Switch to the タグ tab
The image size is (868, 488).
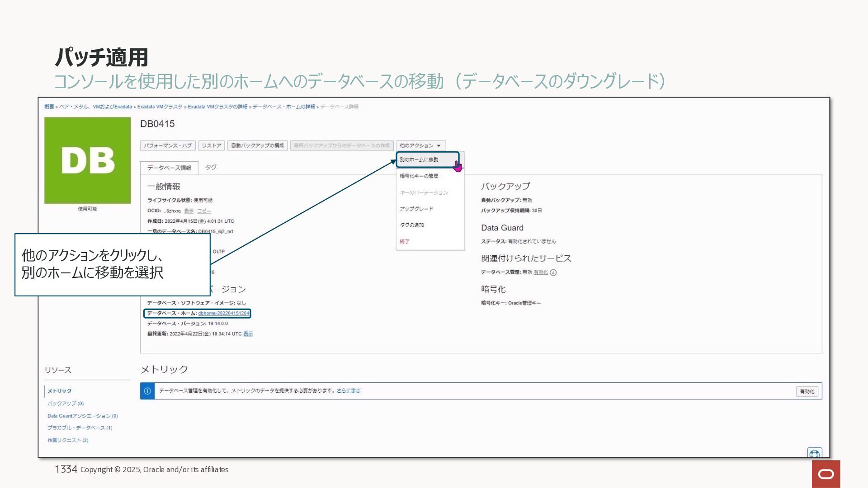(x=211, y=168)
